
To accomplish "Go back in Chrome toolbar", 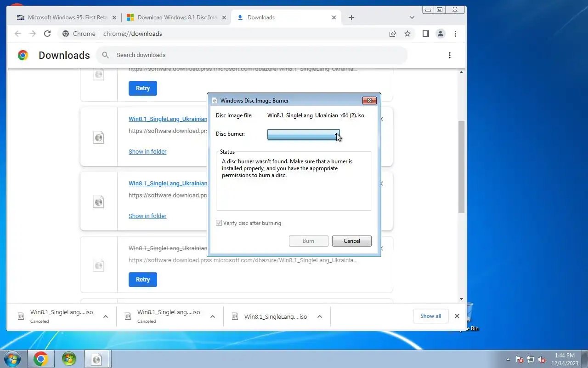I will coord(18,34).
